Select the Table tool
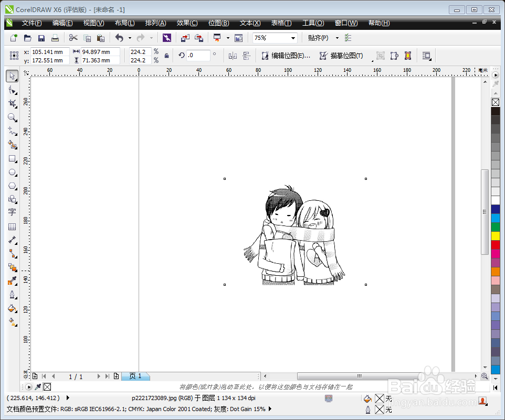Viewport: 505px width, 420px height. coord(13,226)
